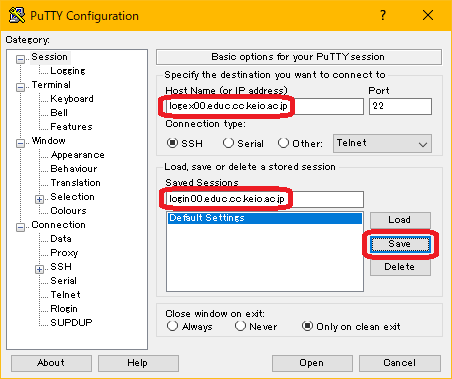Viewport: 452px width, 379px height.
Task: Click the Host Name input field
Action: click(x=265, y=106)
